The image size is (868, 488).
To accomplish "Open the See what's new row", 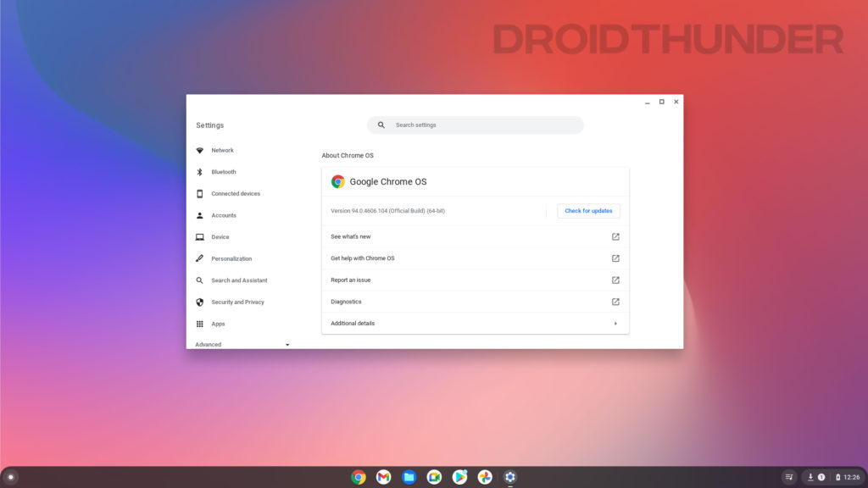I will [x=476, y=237].
